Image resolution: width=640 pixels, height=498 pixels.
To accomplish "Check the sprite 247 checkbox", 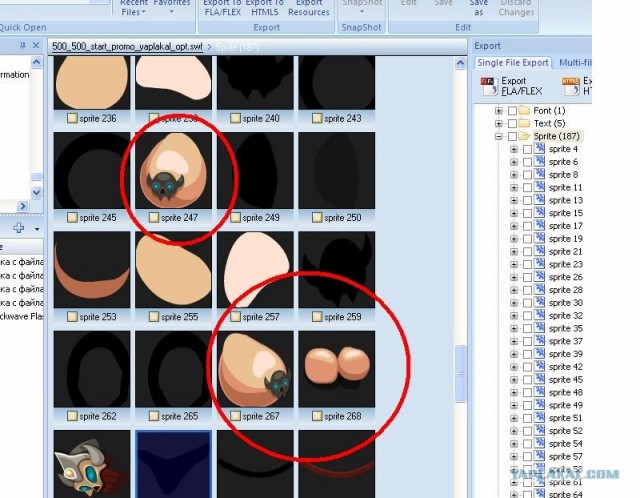I will pos(154,218).
